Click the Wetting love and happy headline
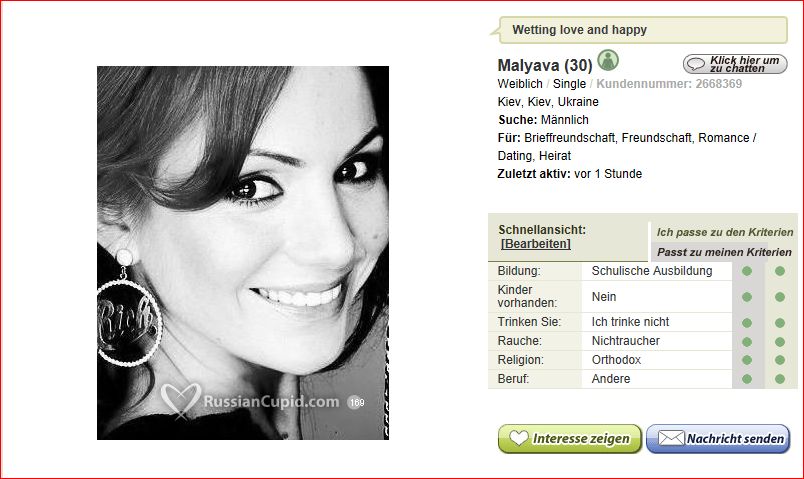Image resolution: width=804 pixels, height=479 pixels. 579,30
